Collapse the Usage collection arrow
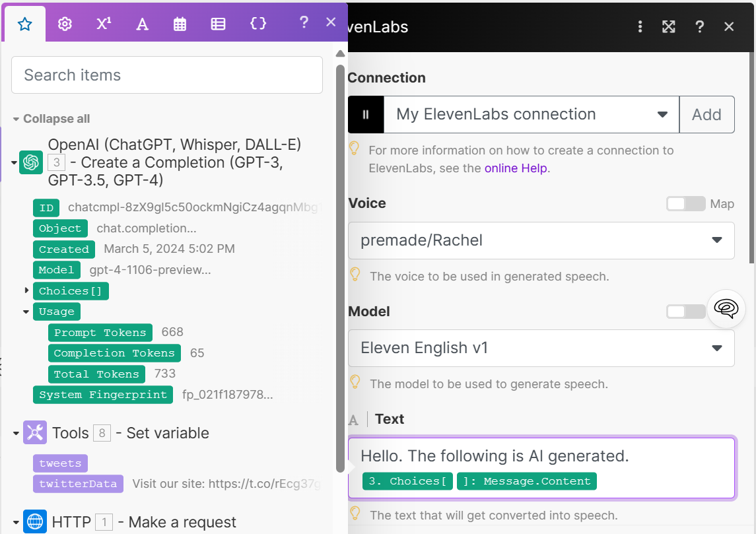Screen dimensions: 756x534 point(26,312)
